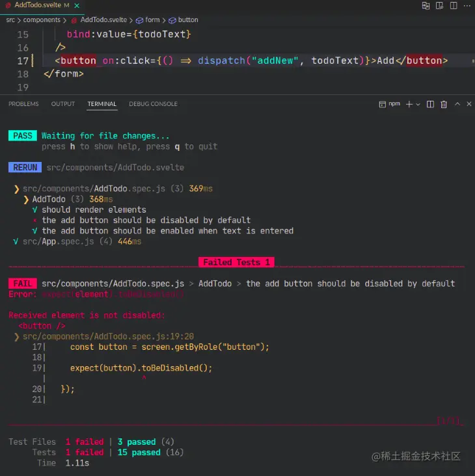The width and height of the screenshot is (475, 476).
Task: Click the closing </form> tag
Action: [64, 73]
